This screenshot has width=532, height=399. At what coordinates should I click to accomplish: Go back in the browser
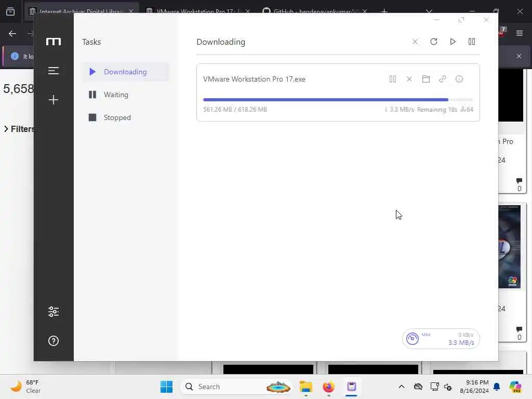(12, 34)
